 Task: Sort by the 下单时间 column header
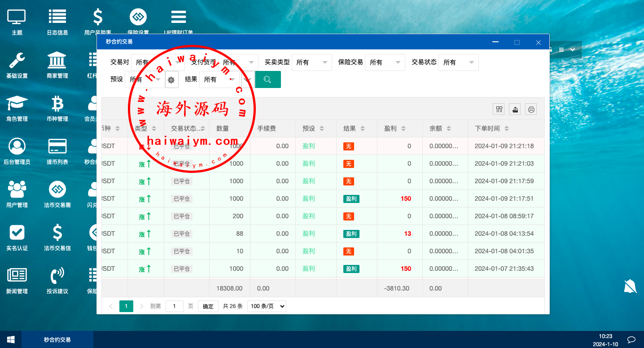[x=491, y=128]
